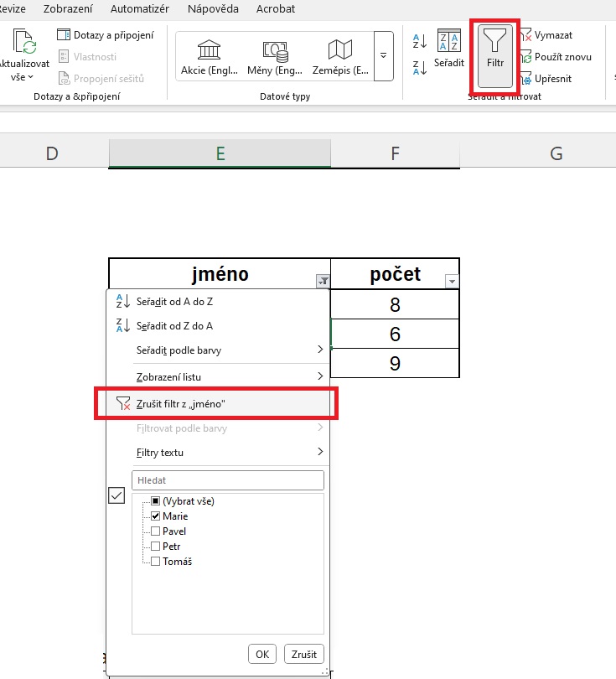Click the sort ascending A-Z ribbon icon

click(420, 39)
